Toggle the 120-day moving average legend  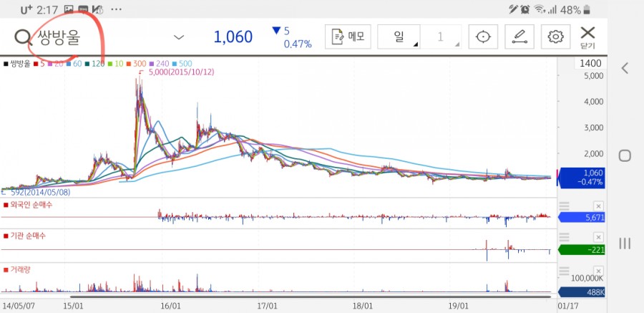[x=95, y=64]
